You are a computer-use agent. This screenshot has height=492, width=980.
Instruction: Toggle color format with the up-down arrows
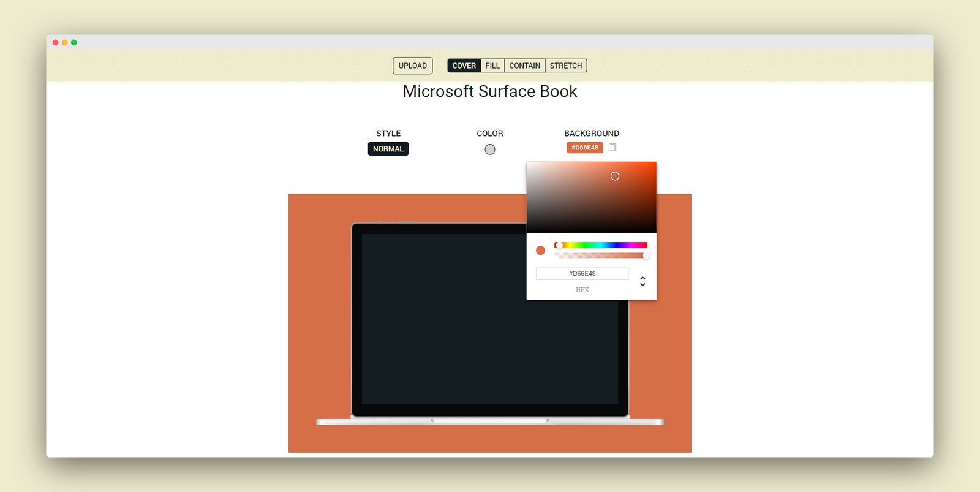(x=643, y=281)
